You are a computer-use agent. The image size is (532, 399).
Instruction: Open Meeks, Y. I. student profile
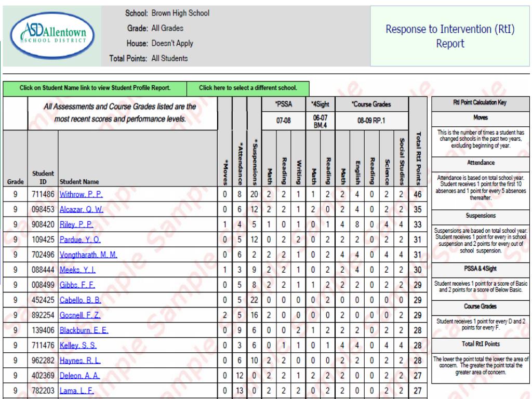[77, 270]
